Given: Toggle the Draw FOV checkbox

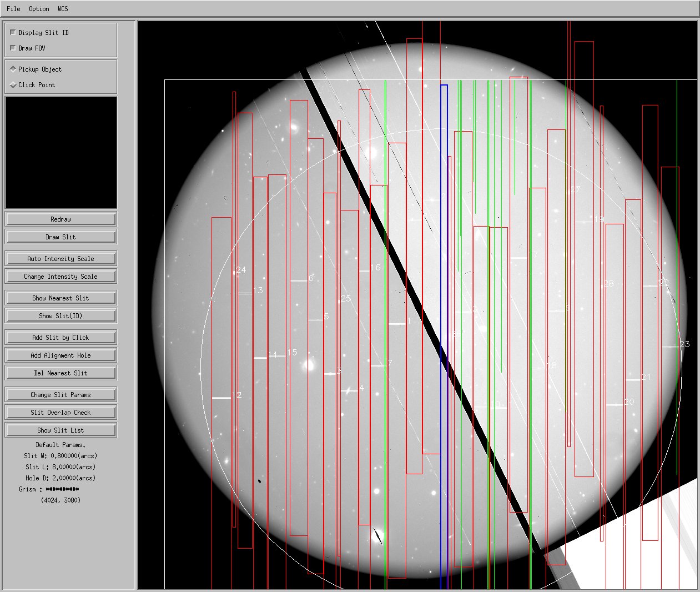Looking at the screenshot, I should (x=13, y=48).
